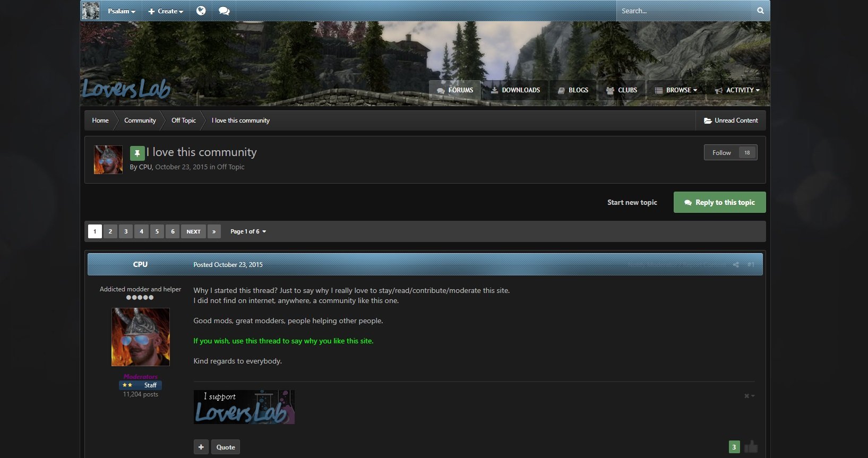Image resolution: width=868 pixels, height=458 pixels.
Task: Click NEXT page button
Action: [x=193, y=231]
